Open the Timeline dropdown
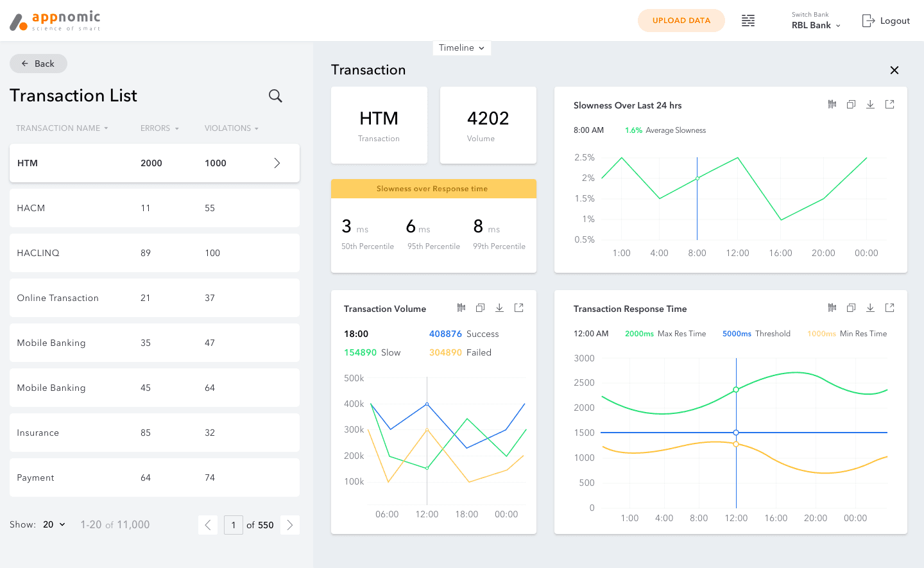The width and height of the screenshot is (924, 568). tap(462, 48)
